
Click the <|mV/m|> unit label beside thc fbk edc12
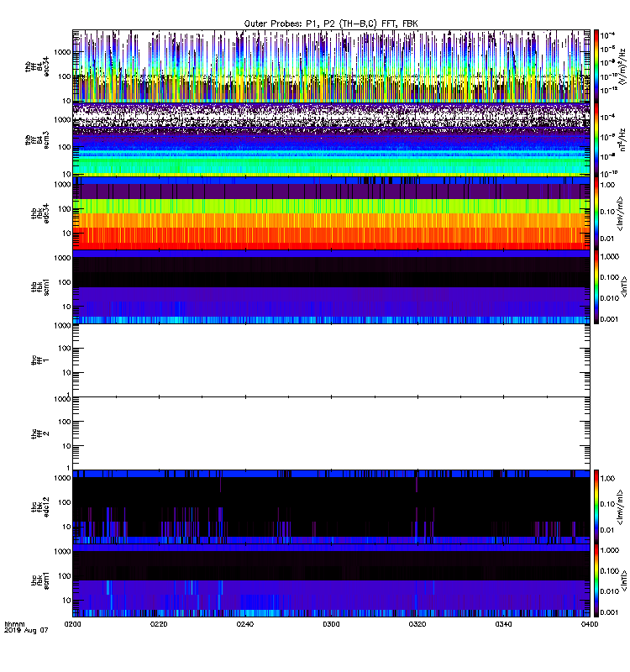tap(620, 507)
